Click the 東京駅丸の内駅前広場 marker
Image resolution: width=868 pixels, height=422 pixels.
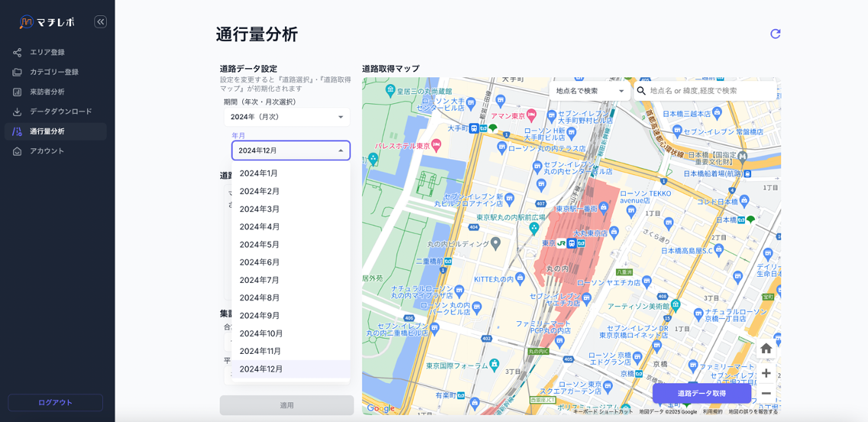click(x=534, y=228)
